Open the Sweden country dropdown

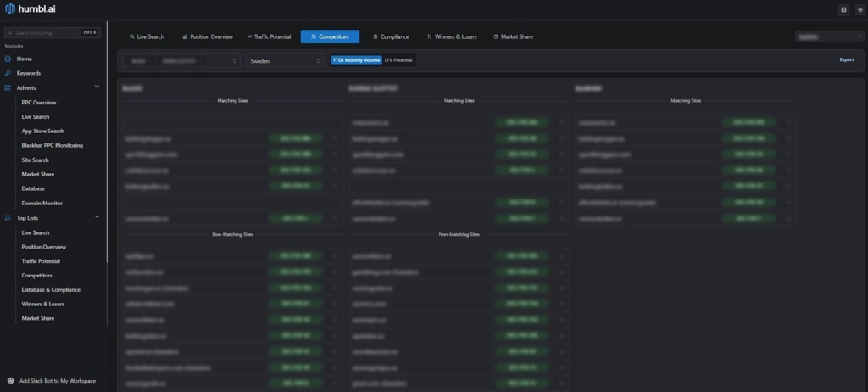pyautogui.click(x=285, y=61)
